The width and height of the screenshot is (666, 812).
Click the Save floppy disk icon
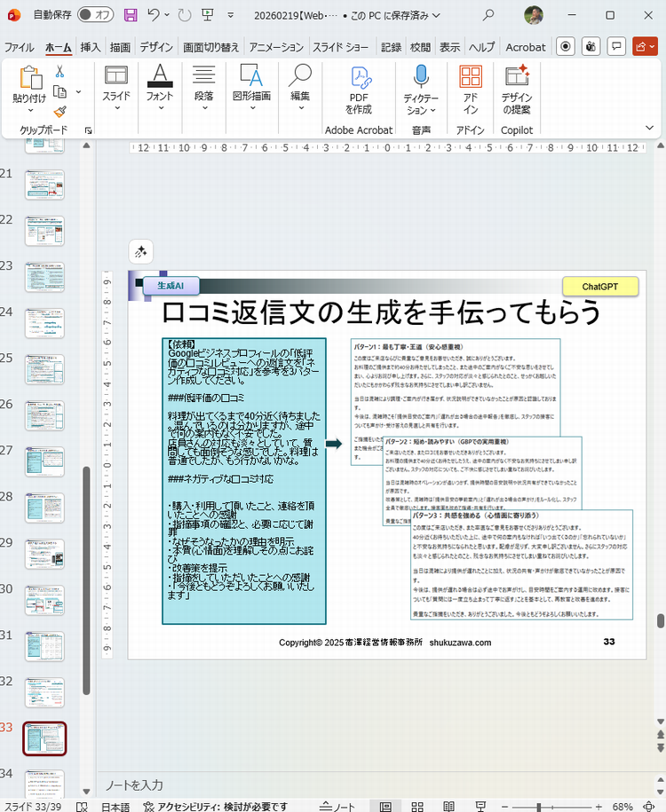coord(131,15)
